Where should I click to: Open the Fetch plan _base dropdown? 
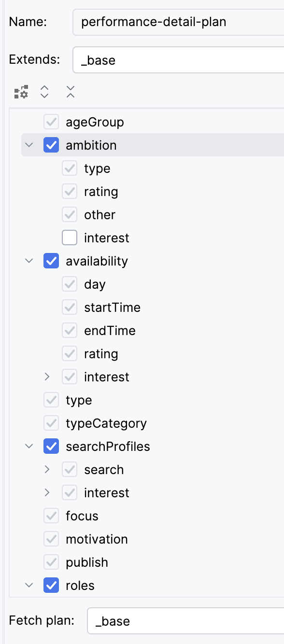pos(185,621)
